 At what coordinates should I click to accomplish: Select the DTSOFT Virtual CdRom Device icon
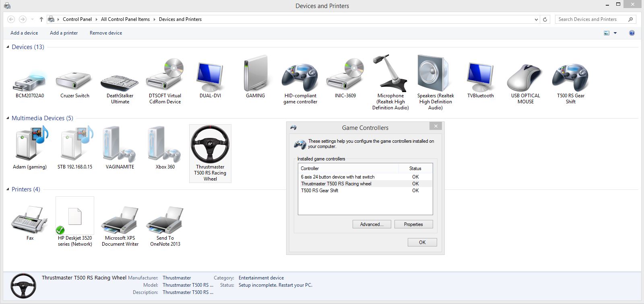[165, 76]
